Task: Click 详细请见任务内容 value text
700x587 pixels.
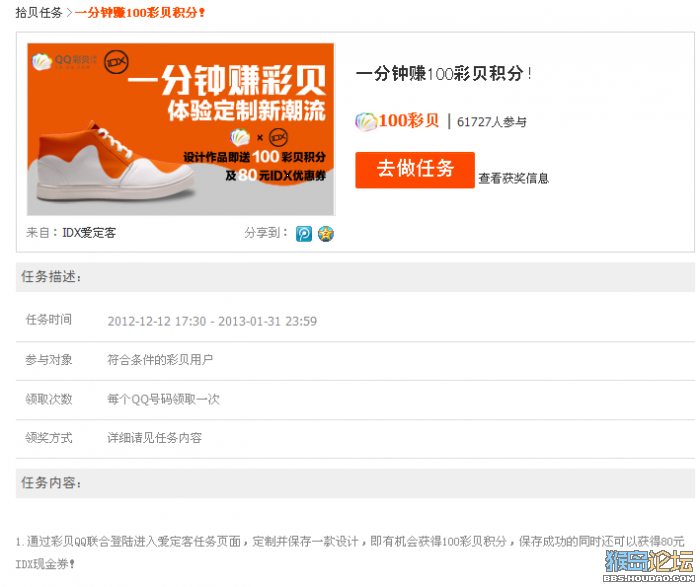Action: [154, 438]
